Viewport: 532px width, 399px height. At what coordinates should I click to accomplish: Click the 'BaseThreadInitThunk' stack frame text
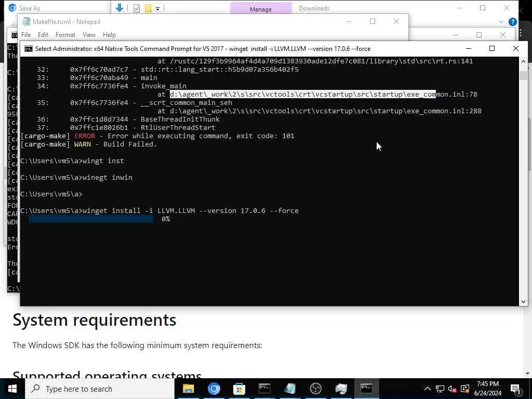[x=180, y=119]
